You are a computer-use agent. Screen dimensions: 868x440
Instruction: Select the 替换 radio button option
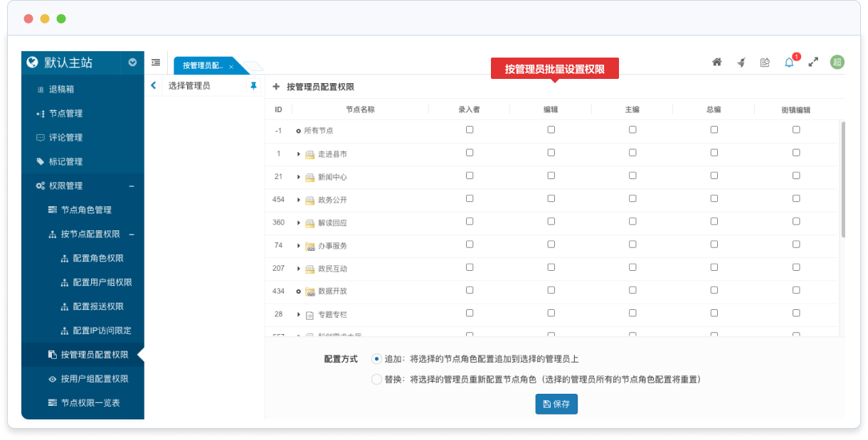[376, 380]
